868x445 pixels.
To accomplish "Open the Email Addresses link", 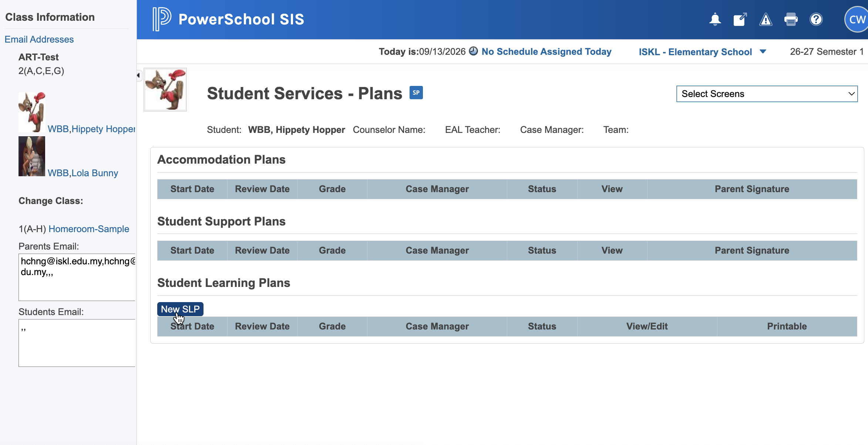I will click(x=39, y=39).
